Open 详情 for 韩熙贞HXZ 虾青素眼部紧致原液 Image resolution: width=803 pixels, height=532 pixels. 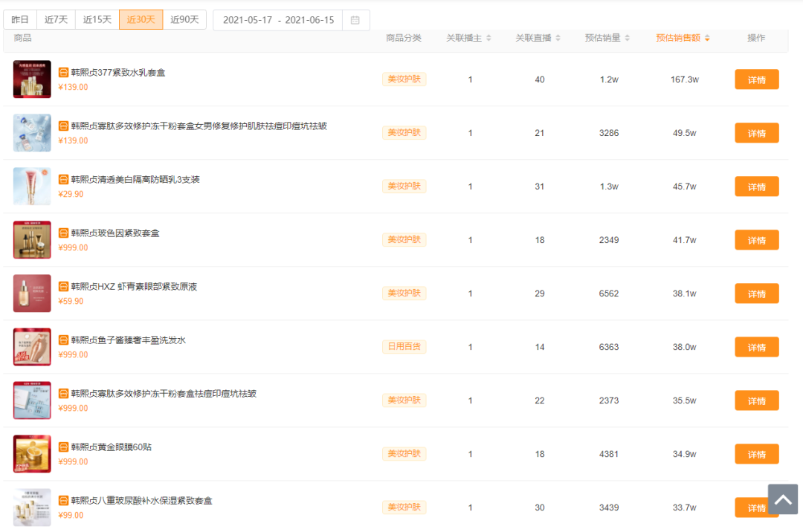coord(756,293)
